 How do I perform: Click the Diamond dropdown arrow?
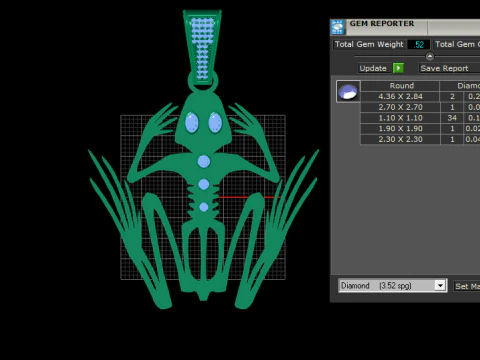tap(440, 286)
